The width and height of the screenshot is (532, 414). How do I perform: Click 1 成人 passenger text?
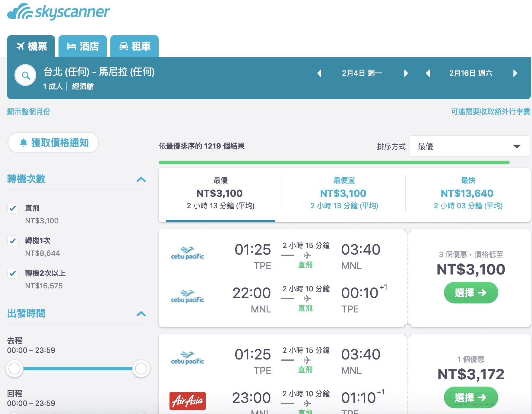(x=53, y=86)
